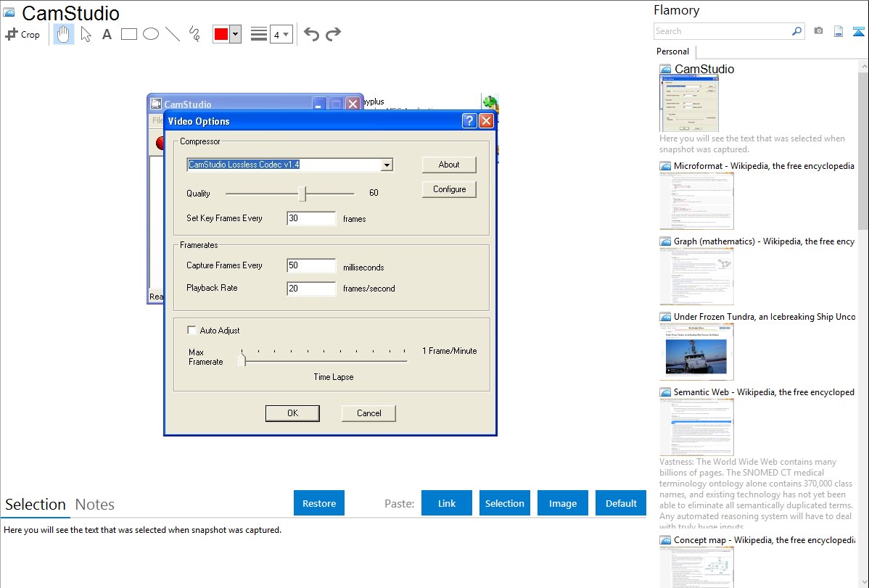Click the CamStudio window title bar icon

[x=156, y=104]
